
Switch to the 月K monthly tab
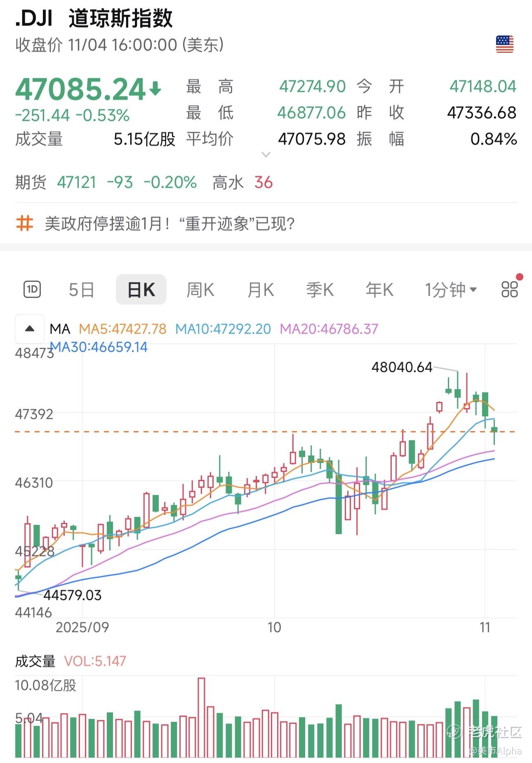(x=261, y=290)
